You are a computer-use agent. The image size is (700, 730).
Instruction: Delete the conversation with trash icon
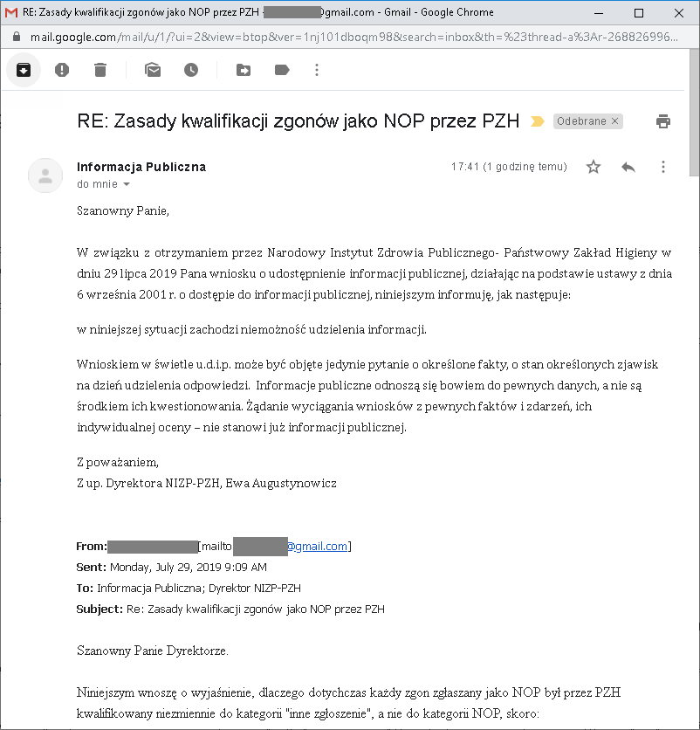pyautogui.click(x=100, y=70)
